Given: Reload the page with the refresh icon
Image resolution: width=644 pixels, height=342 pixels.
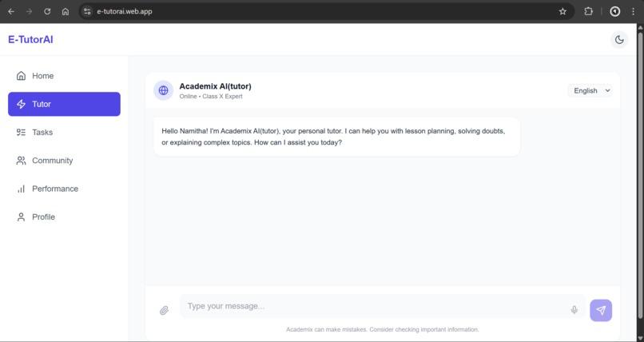Looking at the screenshot, I should pos(47,11).
